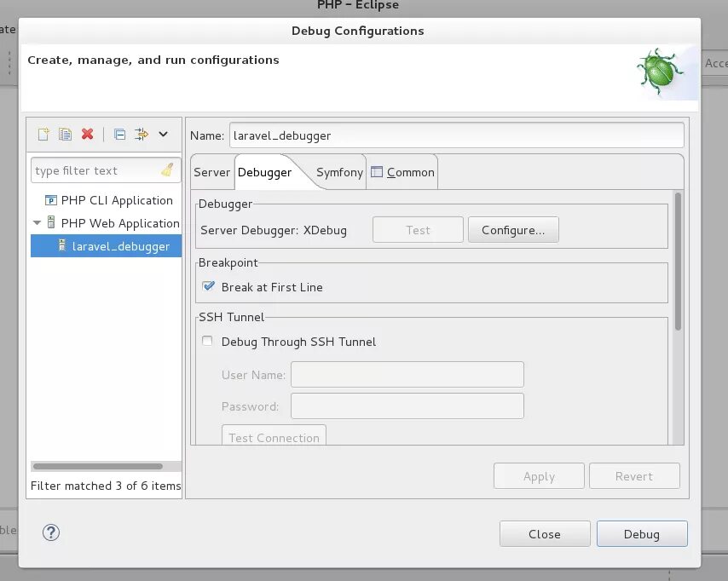Viewport: 728px width, 581px height.
Task: Enable Debug Through SSH Tunnel checkbox
Action: (207, 341)
